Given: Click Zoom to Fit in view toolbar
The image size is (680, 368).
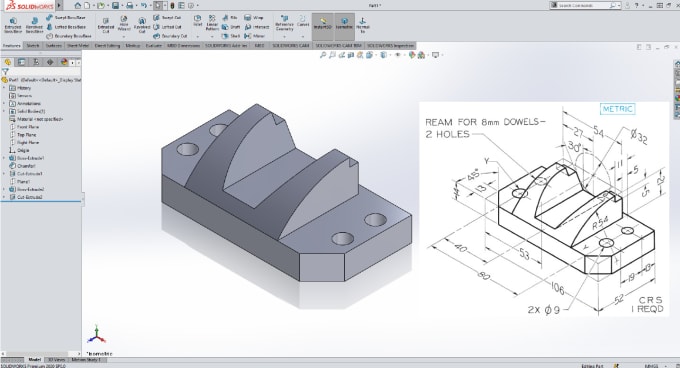Looking at the screenshot, I should coord(323,55).
